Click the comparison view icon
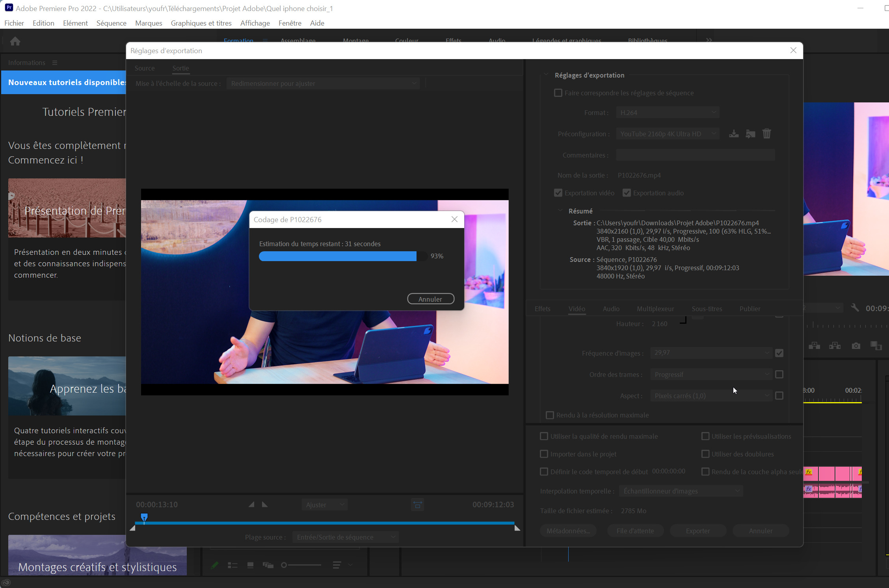Image resolution: width=889 pixels, height=588 pixels. pos(876,346)
